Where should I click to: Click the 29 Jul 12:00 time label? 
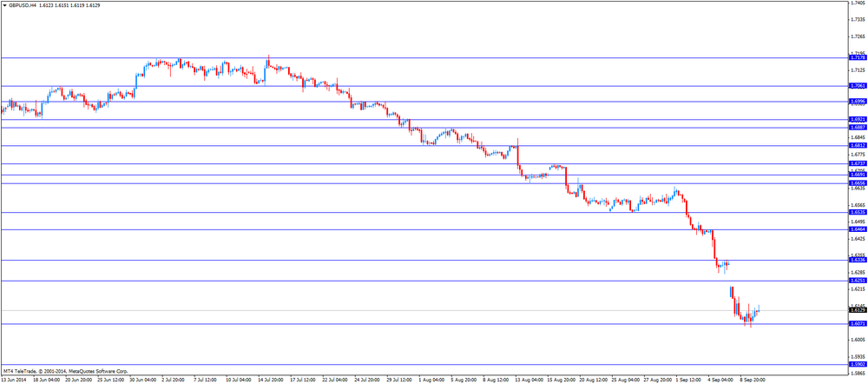[x=399, y=381]
